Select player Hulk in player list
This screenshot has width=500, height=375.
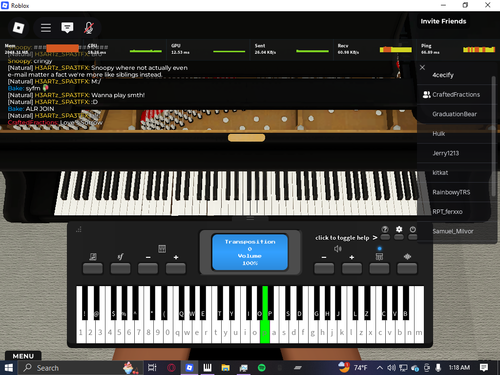455,134
